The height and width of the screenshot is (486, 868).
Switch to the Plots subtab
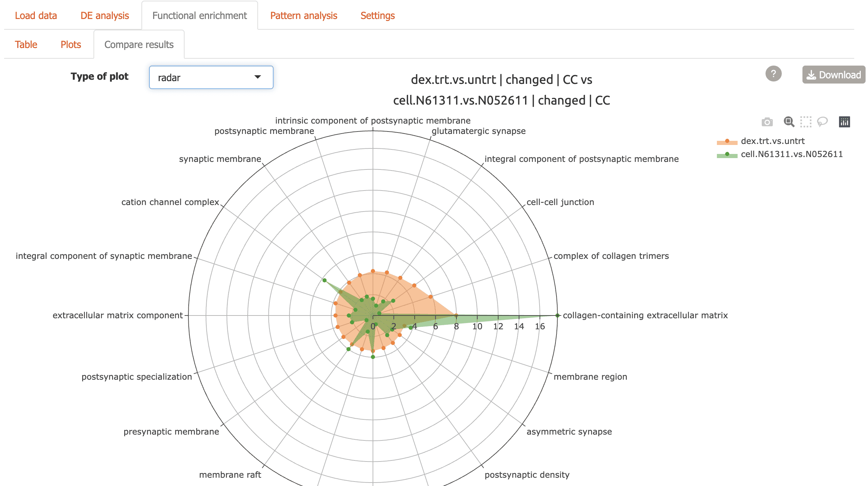(71, 45)
